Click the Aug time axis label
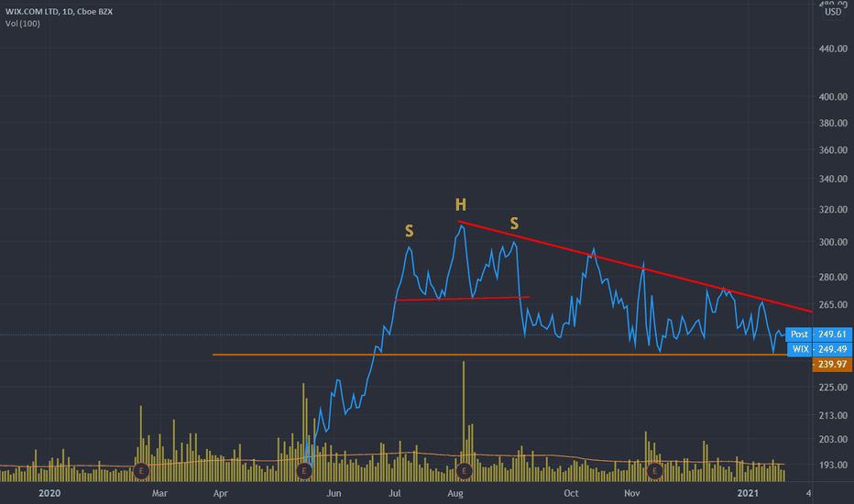The width and height of the screenshot is (854, 504). tap(455, 493)
